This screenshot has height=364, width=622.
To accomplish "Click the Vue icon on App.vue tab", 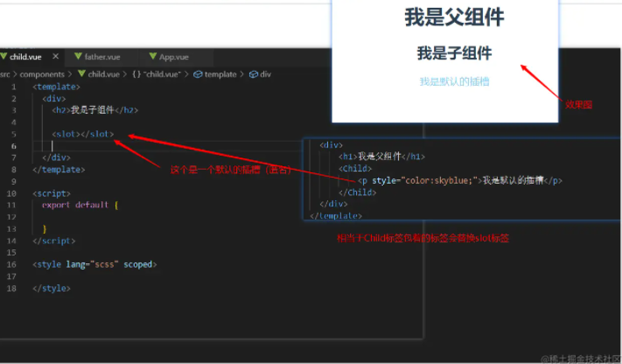I will pyautogui.click(x=153, y=56).
